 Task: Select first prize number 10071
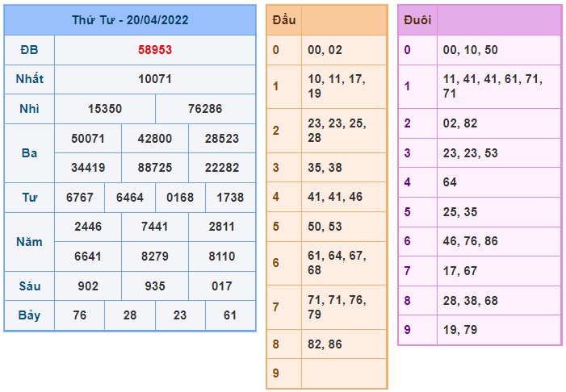point(155,79)
